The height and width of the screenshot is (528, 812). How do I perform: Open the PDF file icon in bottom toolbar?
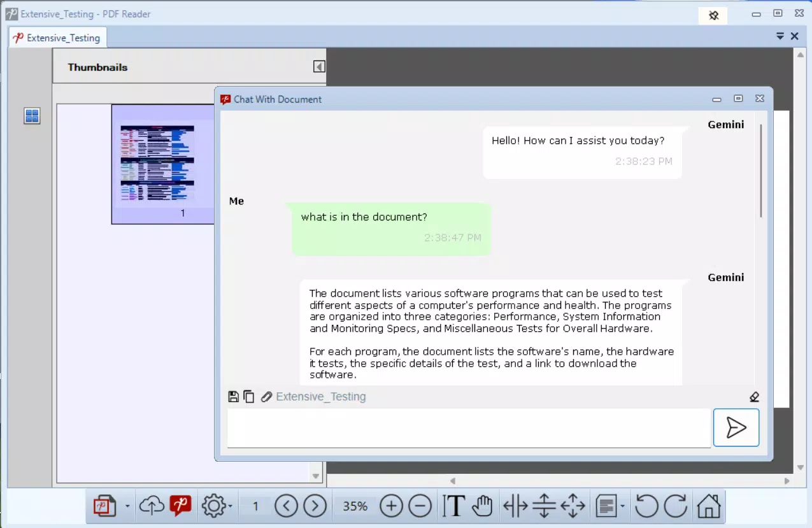click(105, 506)
